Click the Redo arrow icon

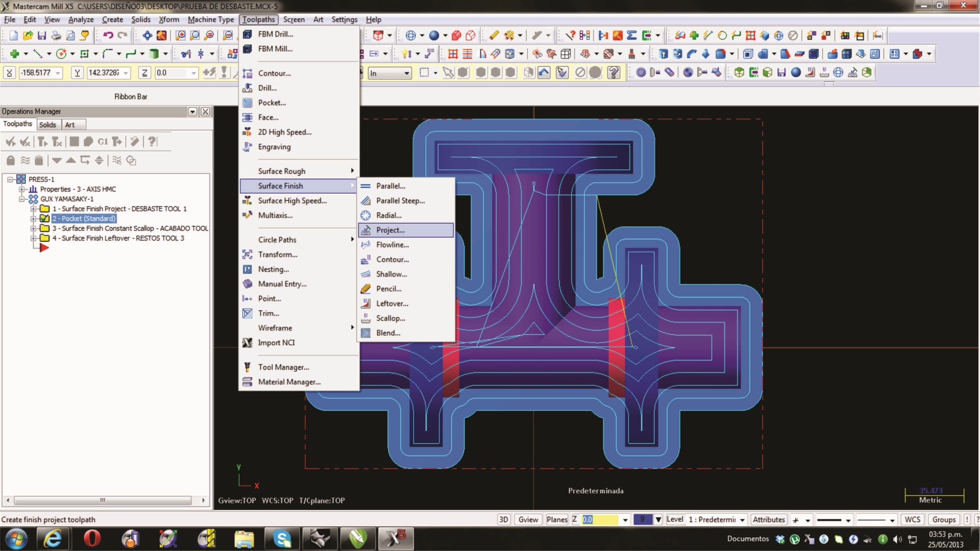point(122,36)
